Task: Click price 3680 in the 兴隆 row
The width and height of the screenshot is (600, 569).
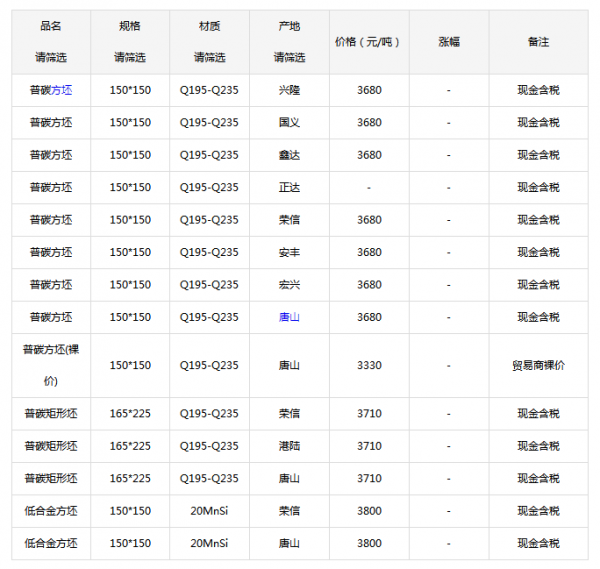Action: click(x=369, y=90)
